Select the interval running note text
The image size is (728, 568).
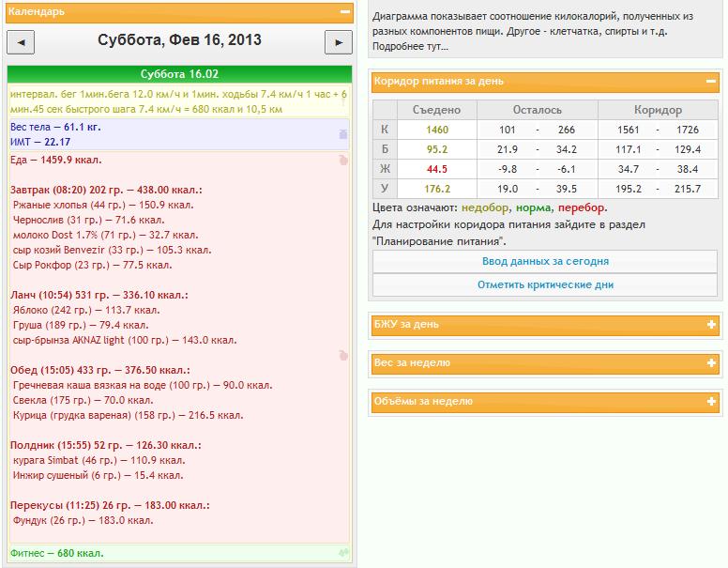click(178, 101)
